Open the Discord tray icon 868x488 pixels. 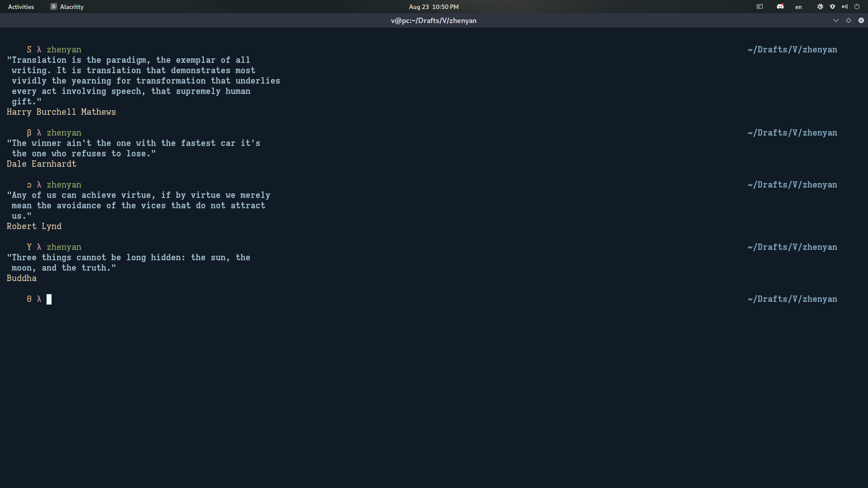(780, 7)
